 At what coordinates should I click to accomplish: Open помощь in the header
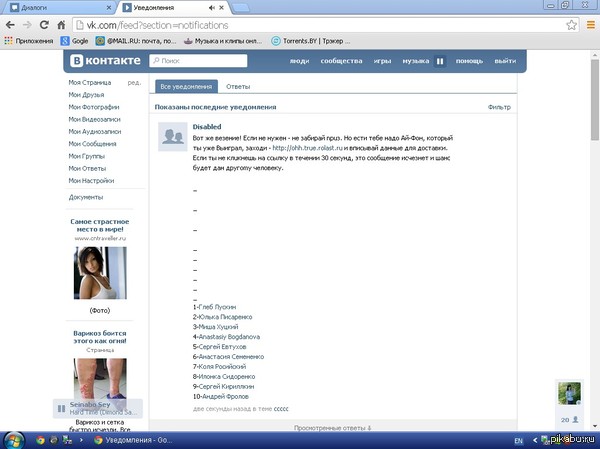point(469,61)
